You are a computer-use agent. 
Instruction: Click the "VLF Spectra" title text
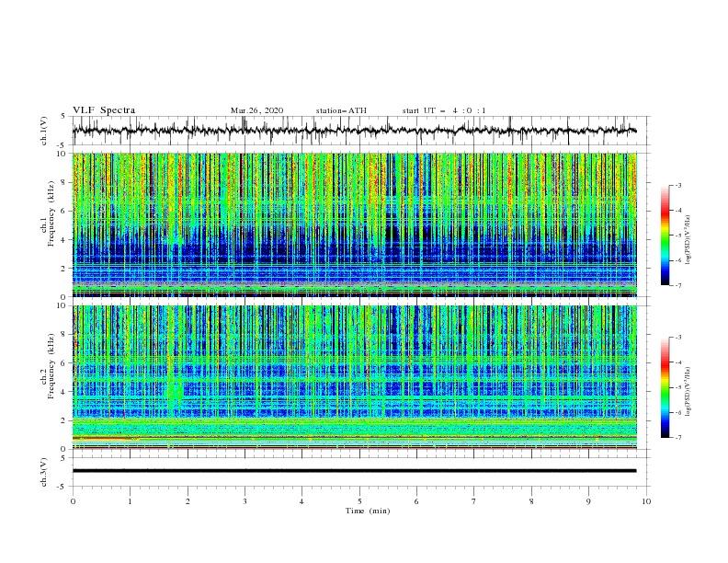104,110
